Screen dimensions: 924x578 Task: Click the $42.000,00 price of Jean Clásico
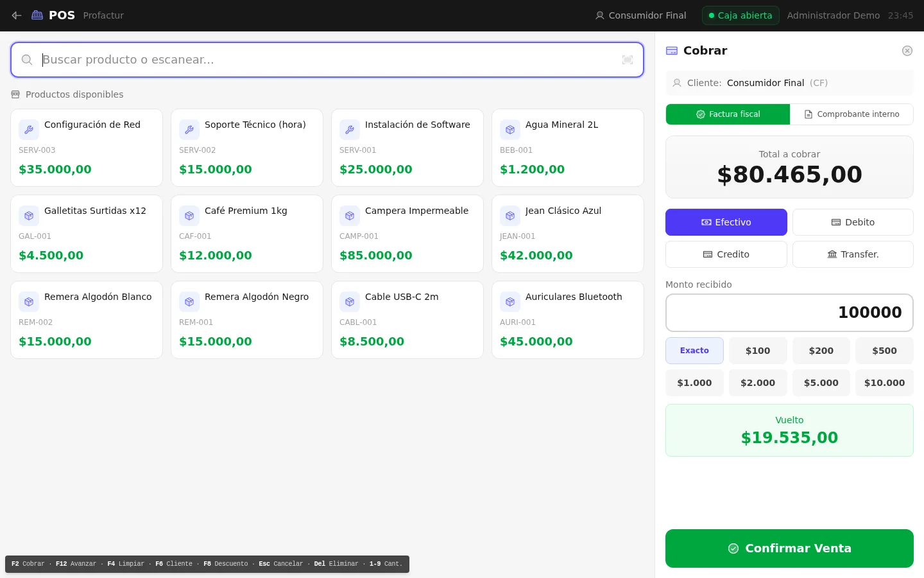(536, 256)
